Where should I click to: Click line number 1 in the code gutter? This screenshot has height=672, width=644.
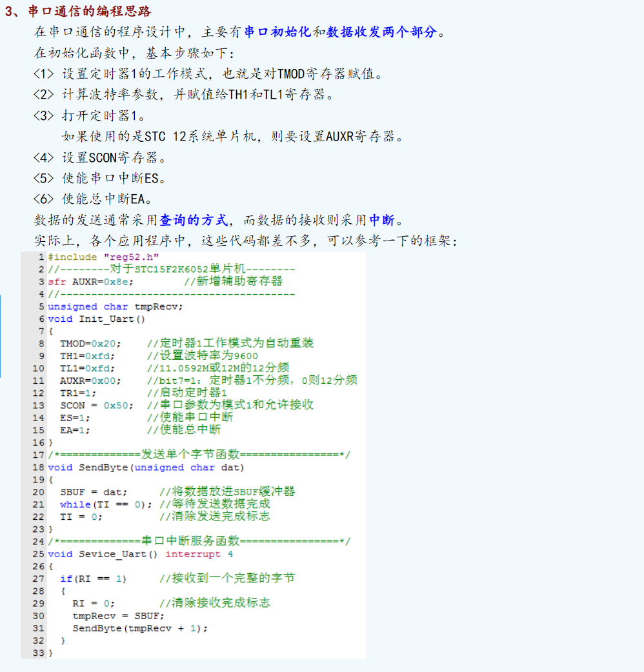tap(41, 257)
